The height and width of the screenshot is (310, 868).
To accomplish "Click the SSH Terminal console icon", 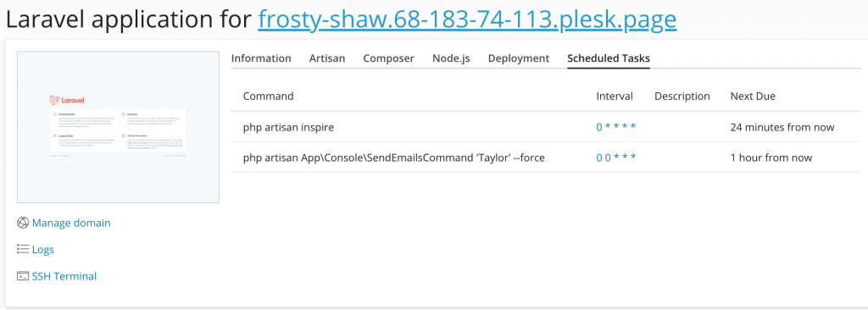I will click(x=23, y=276).
